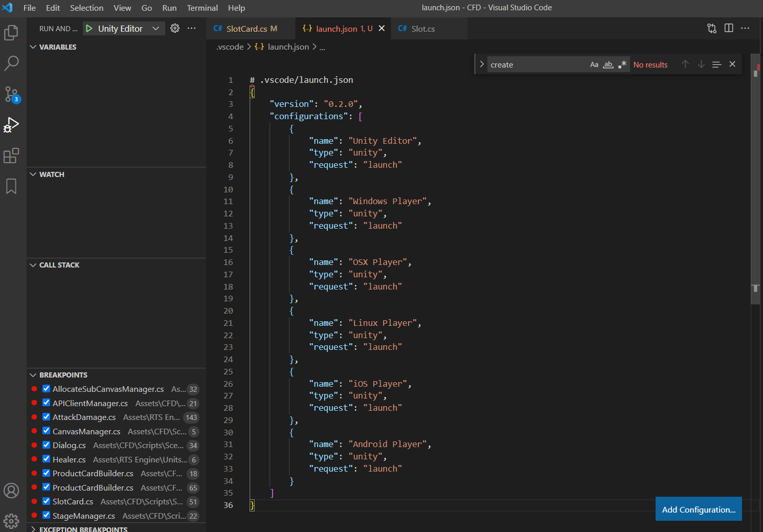The image size is (763, 532).
Task: Uncheck StageManager.cs breakpoint checkbox
Action: [46, 516]
